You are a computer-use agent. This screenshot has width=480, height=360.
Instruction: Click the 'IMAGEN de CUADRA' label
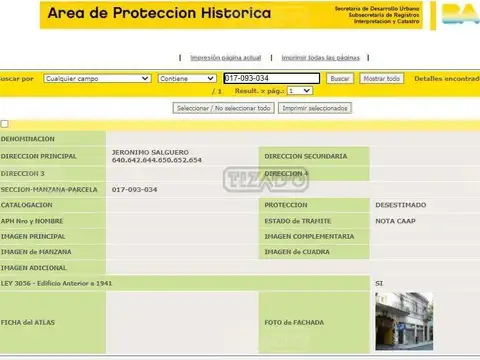[x=297, y=252]
